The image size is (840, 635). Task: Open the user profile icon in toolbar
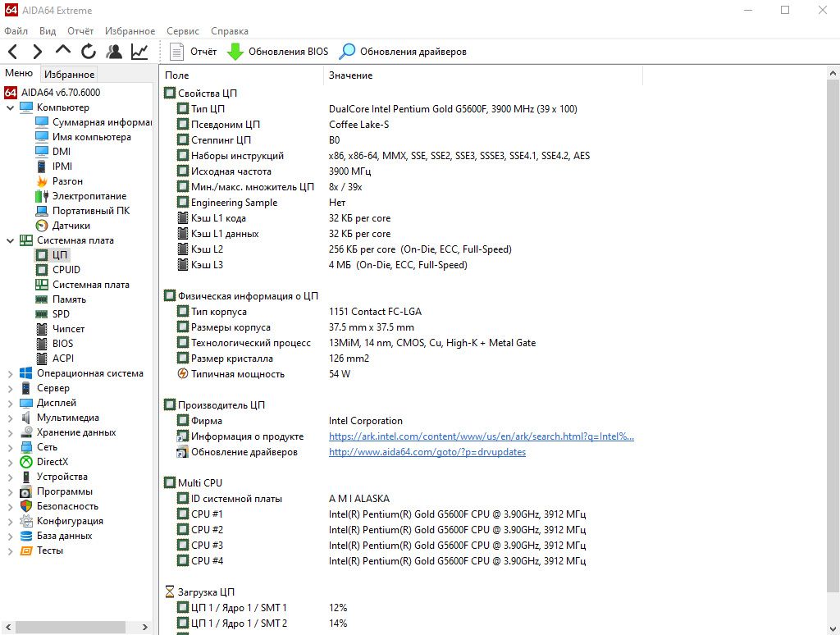pyautogui.click(x=113, y=52)
